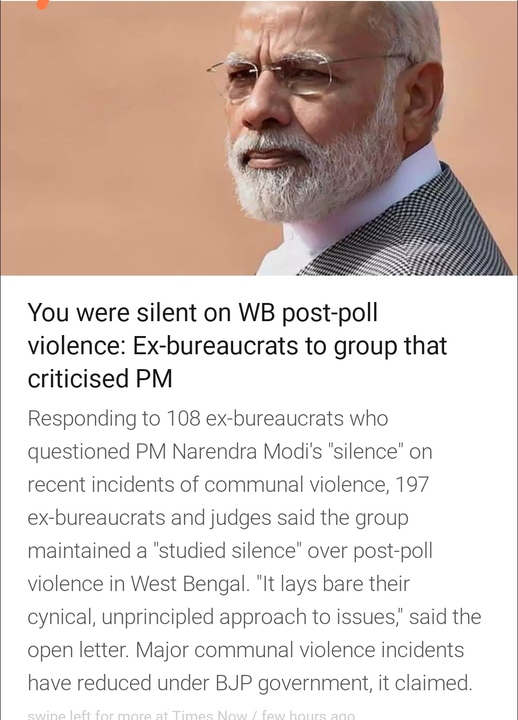518x720 pixels.
Task: Click 'recent incidents of communal violence, 197' line
Action: click(x=228, y=484)
